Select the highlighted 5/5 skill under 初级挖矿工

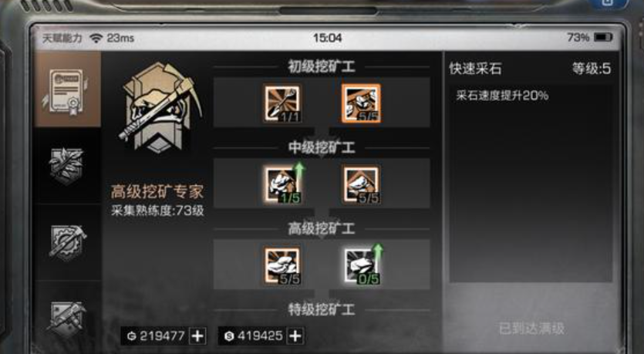pos(361,103)
